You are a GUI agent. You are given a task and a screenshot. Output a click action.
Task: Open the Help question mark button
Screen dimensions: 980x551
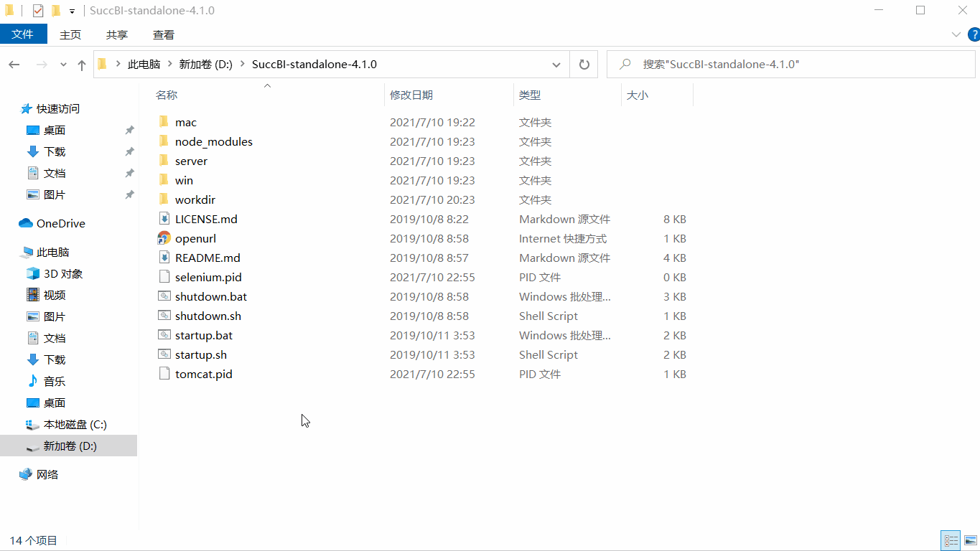[974, 34]
